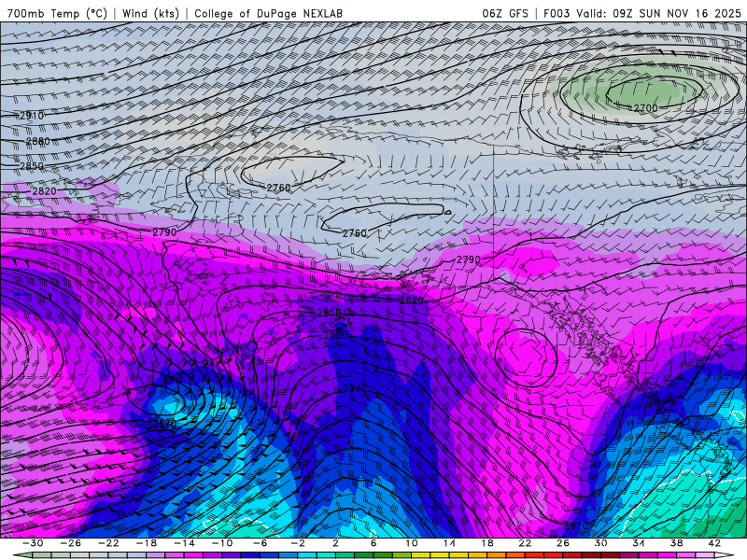Click the -30 tick label on the color scale
The height and width of the screenshot is (560, 747).
point(33,543)
